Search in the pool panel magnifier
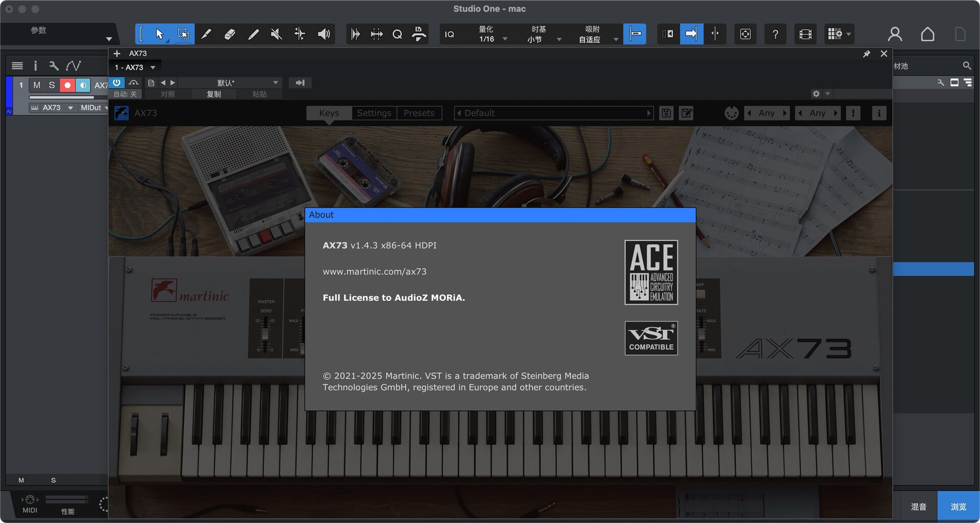Viewport: 980px width, 523px height. [x=966, y=66]
